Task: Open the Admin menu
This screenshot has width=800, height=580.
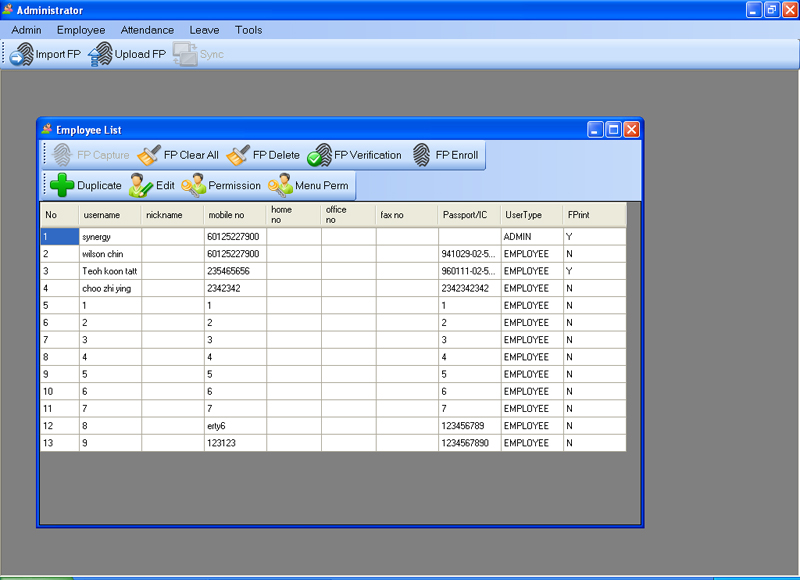Action: [x=27, y=30]
